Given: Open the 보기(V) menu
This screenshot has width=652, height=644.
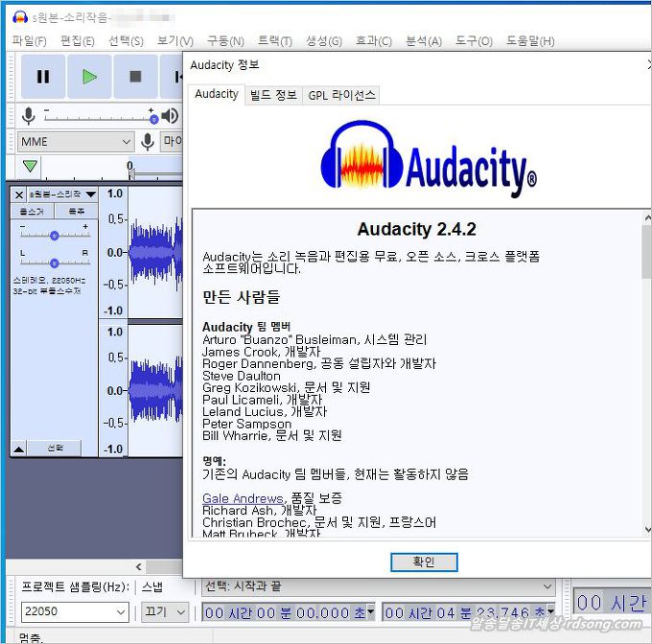Looking at the screenshot, I should pos(175,40).
